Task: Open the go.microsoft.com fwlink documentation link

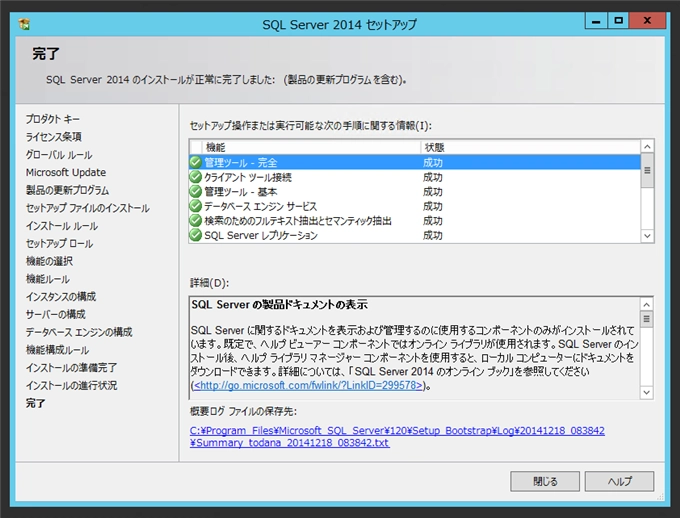Action: 307,385
